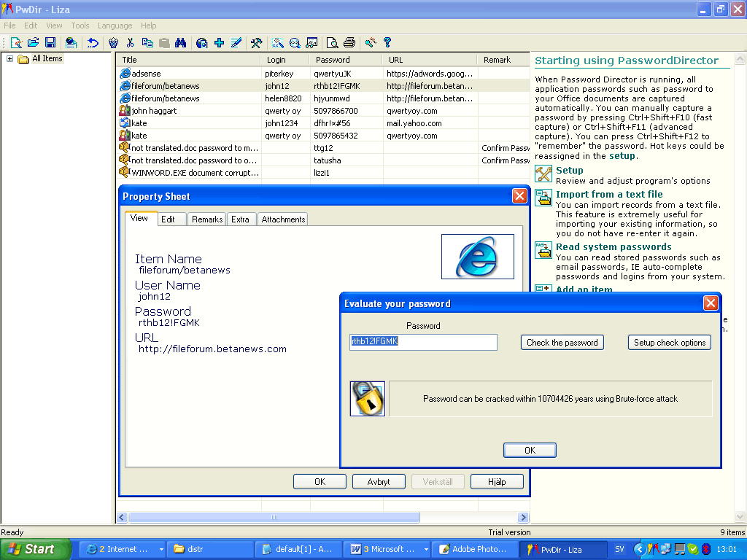747x560 pixels.
Task: Click the password field in Evaluate dialog
Action: point(423,342)
